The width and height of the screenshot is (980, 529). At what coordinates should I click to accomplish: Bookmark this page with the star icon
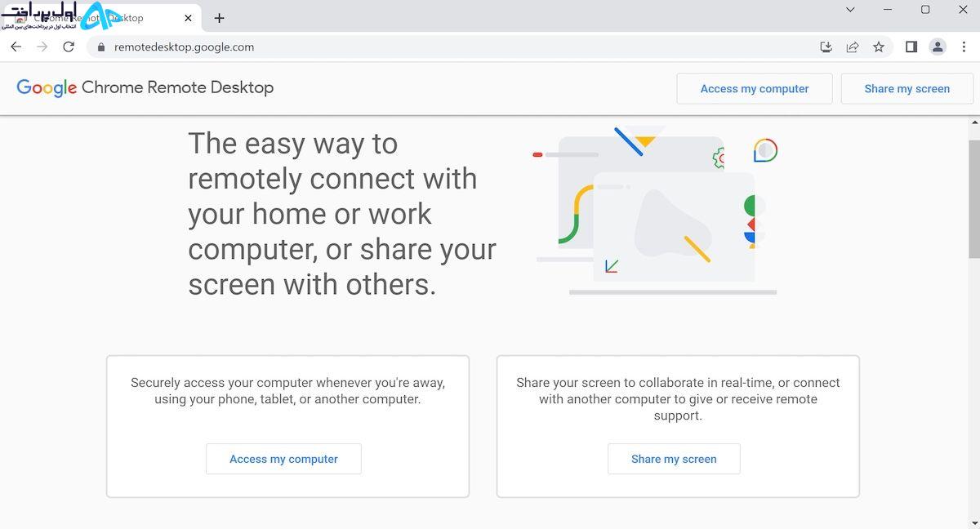click(x=879, y=47)
